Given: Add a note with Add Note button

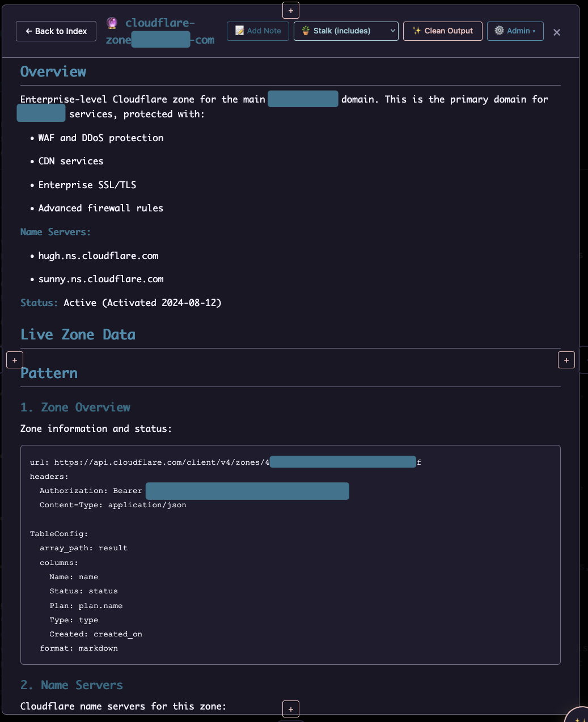Looking at the screenshot, I should click(258, 31).
